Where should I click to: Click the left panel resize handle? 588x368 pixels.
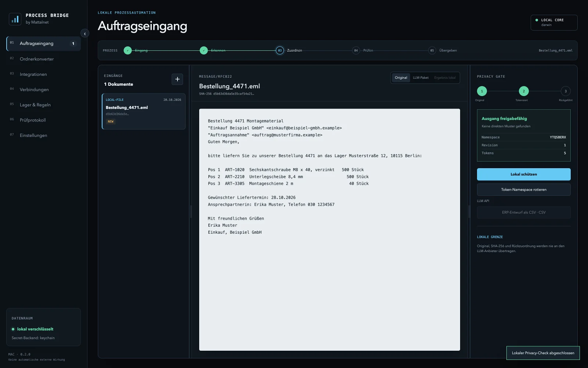tap(191, 212)
